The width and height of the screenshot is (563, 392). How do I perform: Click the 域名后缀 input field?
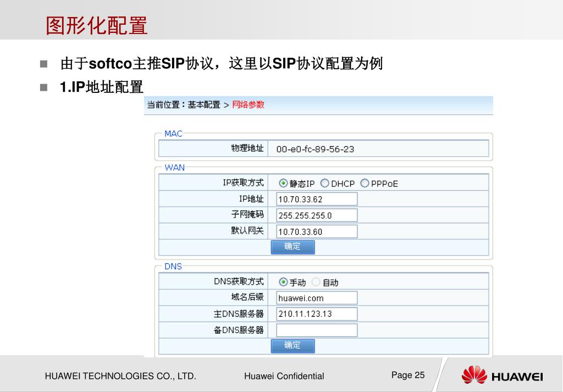(x=317, y=297)
